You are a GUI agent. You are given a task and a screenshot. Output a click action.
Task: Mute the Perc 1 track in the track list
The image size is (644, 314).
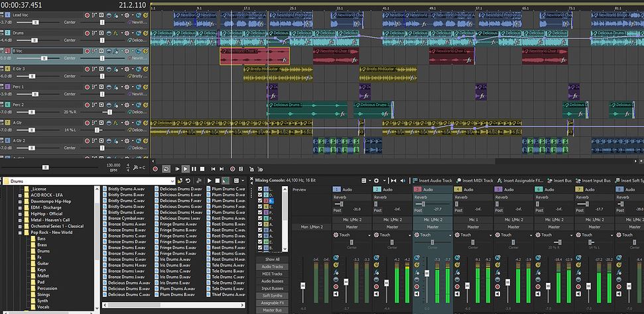click(x=139, y=87)
